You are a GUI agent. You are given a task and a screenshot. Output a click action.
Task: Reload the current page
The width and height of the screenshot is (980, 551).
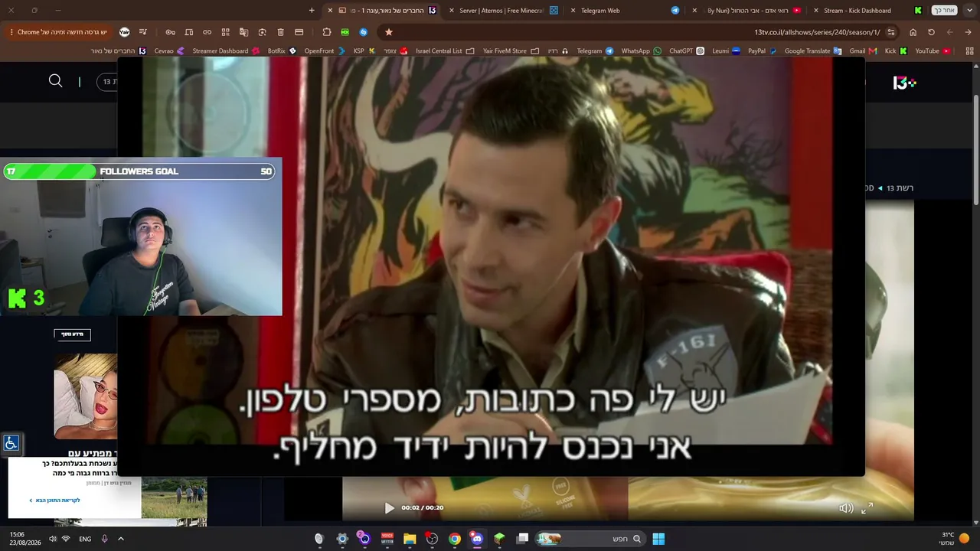coord(932,32)
